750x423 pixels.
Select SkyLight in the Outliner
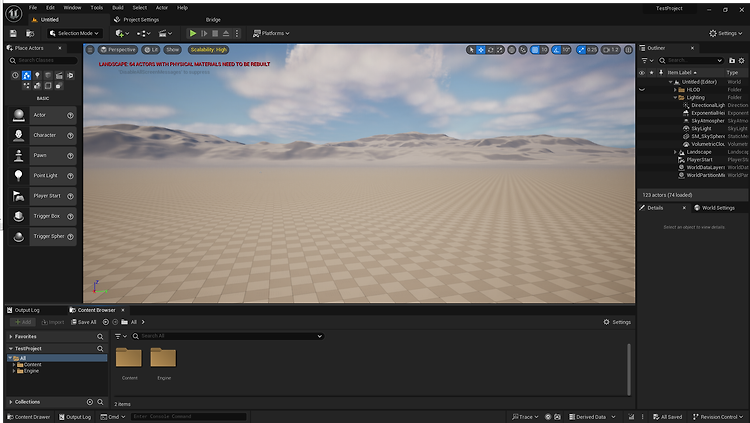(701, 129)
